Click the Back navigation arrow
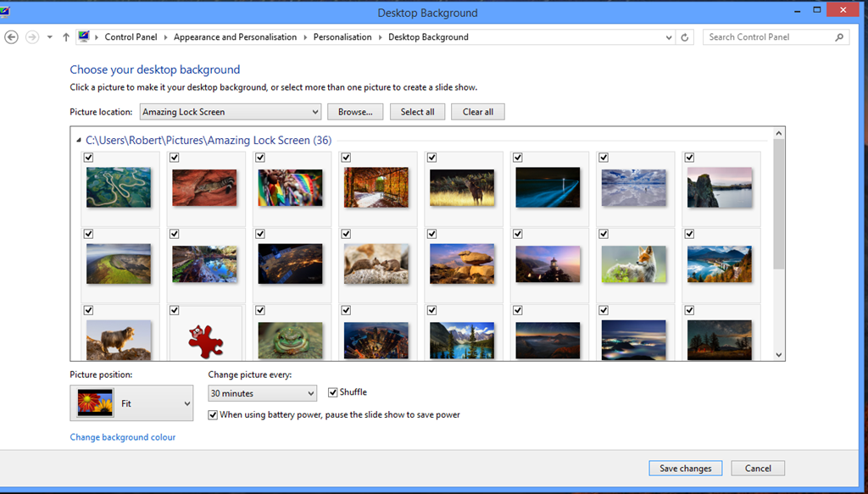 [11, 37]
